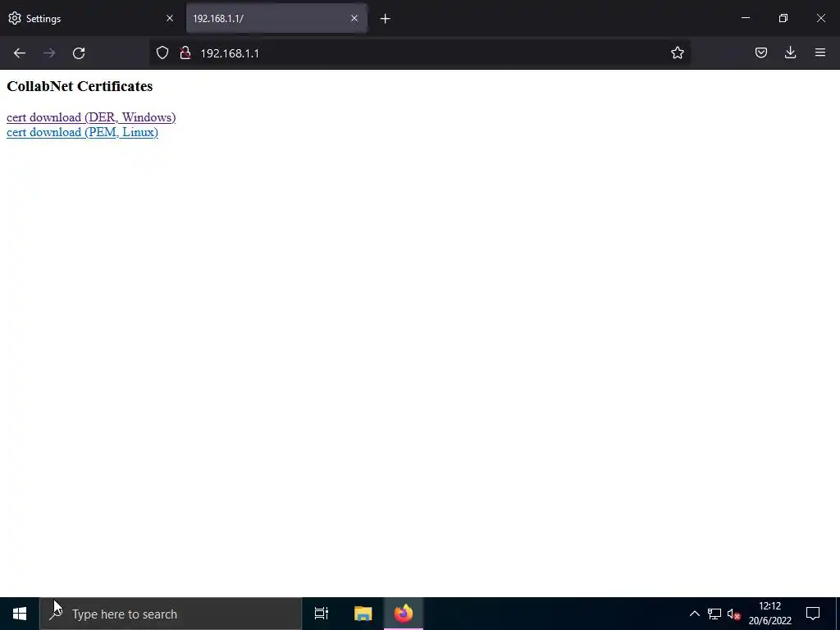
Task: Open a new tab with plus button
Action: [x=385, y=19]
